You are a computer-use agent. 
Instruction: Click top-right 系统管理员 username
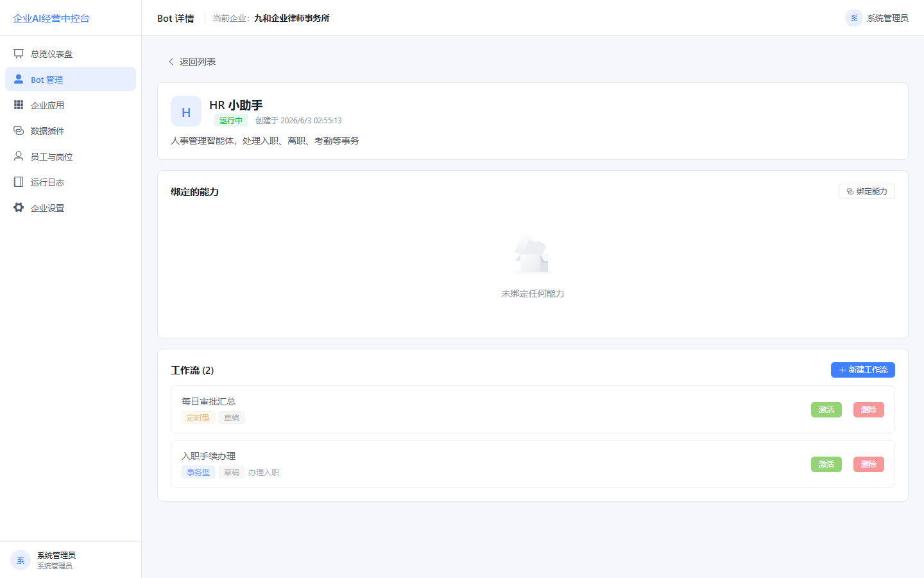point(887,18)
